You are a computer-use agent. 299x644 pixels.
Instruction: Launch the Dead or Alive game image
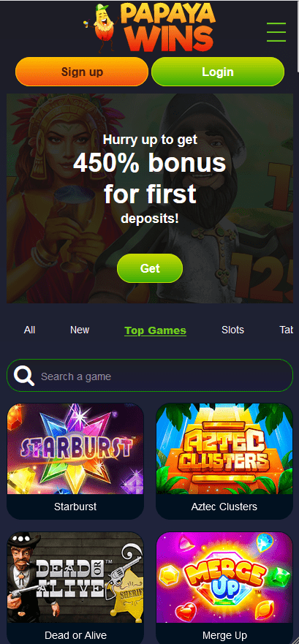click(75, 577)
